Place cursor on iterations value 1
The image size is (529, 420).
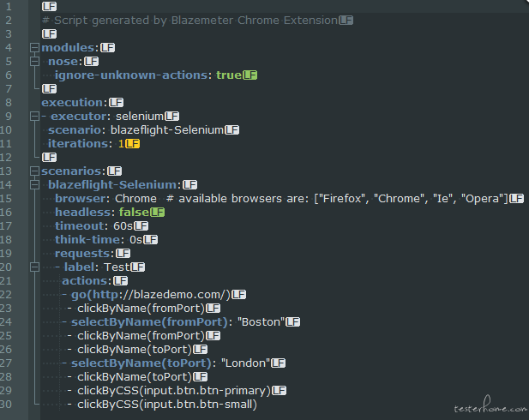pyautogui.click(x=121, y=144)
